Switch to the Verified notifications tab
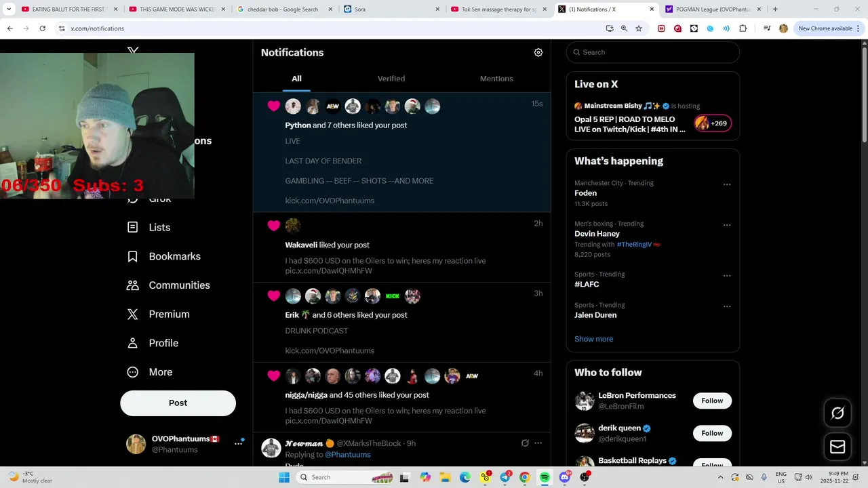This screenshot has width=868, height=488. coord(391,79)
